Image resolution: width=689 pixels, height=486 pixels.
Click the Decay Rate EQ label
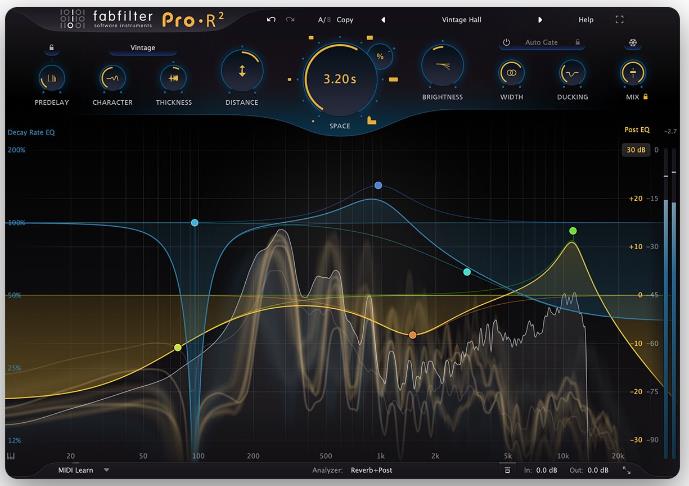coord(31,132)
